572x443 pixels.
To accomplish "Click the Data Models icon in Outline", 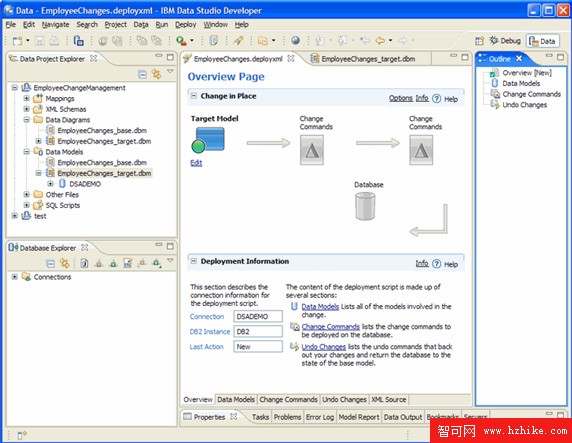I will [495, 83].
